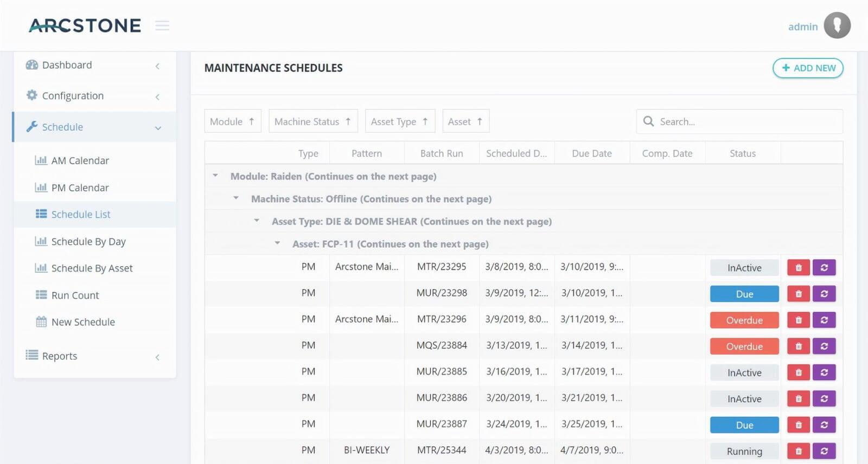Collapse the Module: Raiden group

(215, 176)
